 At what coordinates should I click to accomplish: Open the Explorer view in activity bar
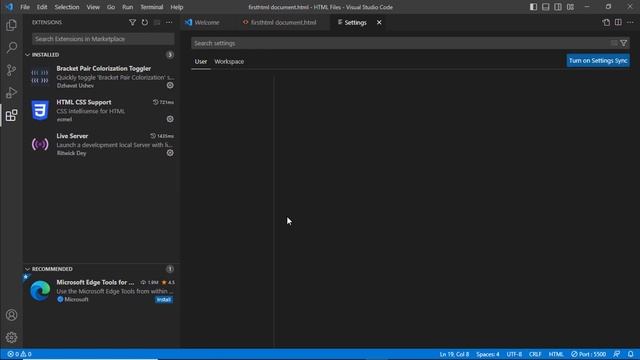click(x=11, y=25)
